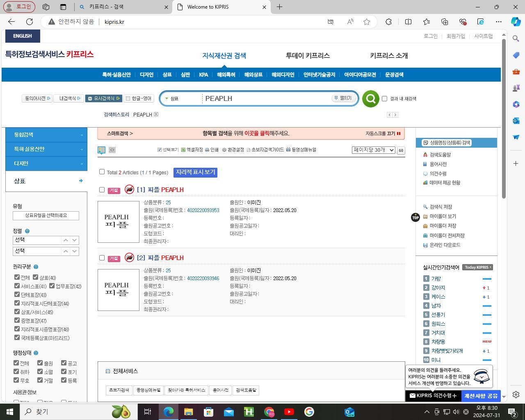Remove PEAPLH from search history
The image size is (525, 420).
click(x=156, y=114)
